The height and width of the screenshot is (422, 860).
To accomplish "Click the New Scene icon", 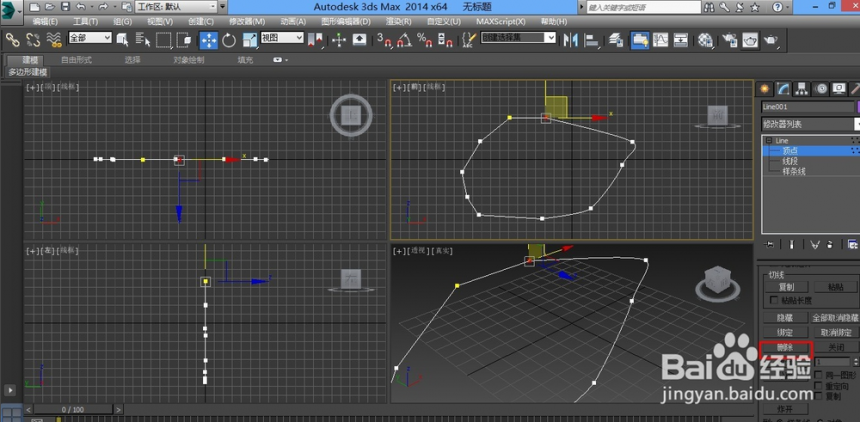I will coord(35,7).
